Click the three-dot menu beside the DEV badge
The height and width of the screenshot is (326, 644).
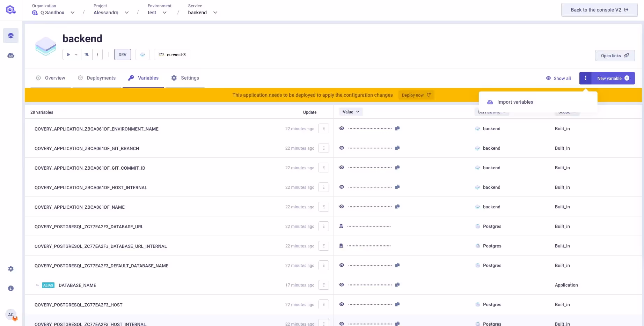coord(97,54)
